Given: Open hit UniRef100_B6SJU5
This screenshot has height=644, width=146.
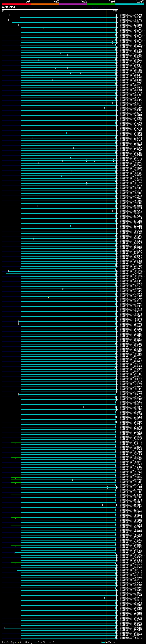Looking at the screenshot, I should click(131, 17).
